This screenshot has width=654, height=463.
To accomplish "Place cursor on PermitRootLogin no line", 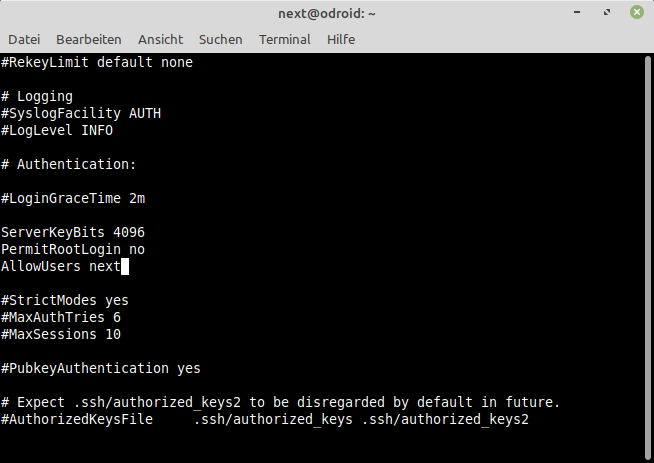I will [x=73, y=249].
